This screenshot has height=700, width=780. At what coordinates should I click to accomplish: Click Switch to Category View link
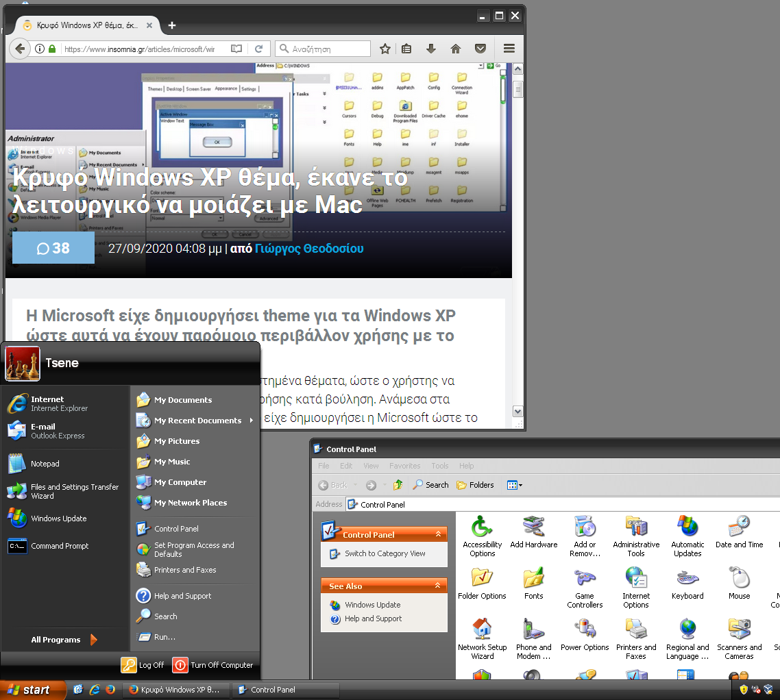point(385,553)
